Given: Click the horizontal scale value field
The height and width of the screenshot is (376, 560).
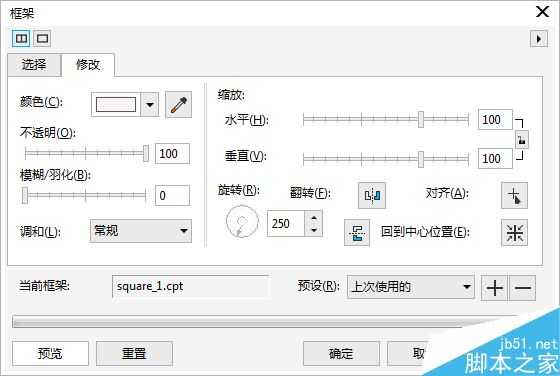Looking at the screenshot, I should [x=495, y=119].
